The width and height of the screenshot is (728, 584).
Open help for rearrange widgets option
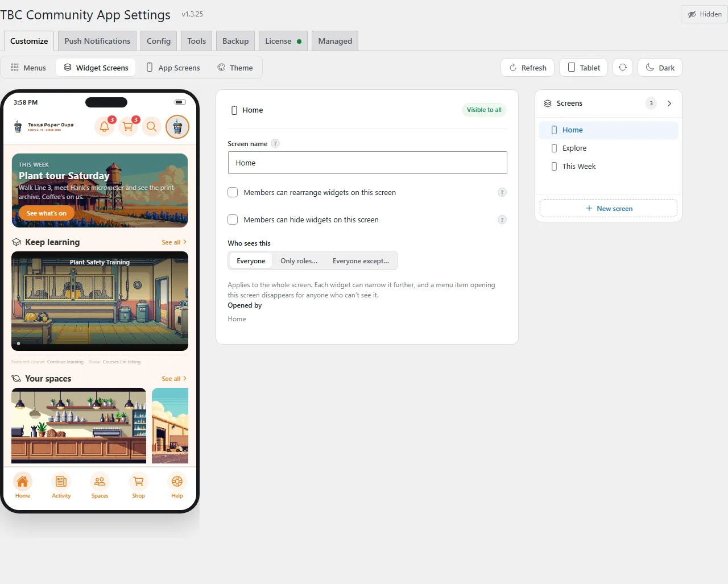point(502,192)
